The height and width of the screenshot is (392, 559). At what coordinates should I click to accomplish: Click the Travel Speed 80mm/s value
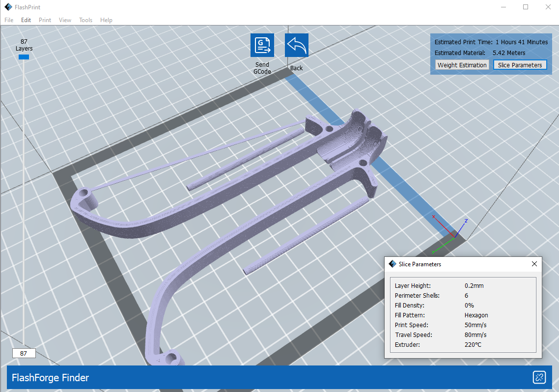475,335
